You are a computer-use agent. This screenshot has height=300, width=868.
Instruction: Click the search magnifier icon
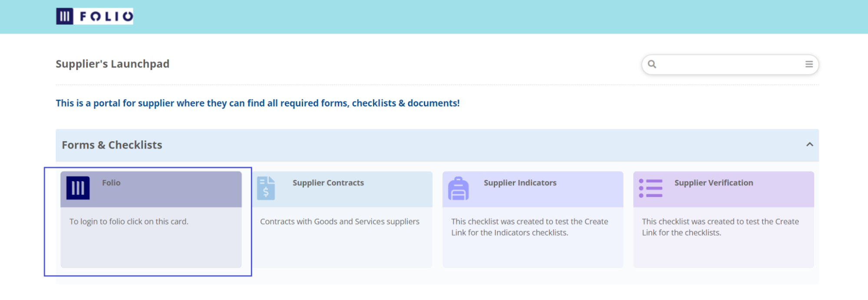652,64
